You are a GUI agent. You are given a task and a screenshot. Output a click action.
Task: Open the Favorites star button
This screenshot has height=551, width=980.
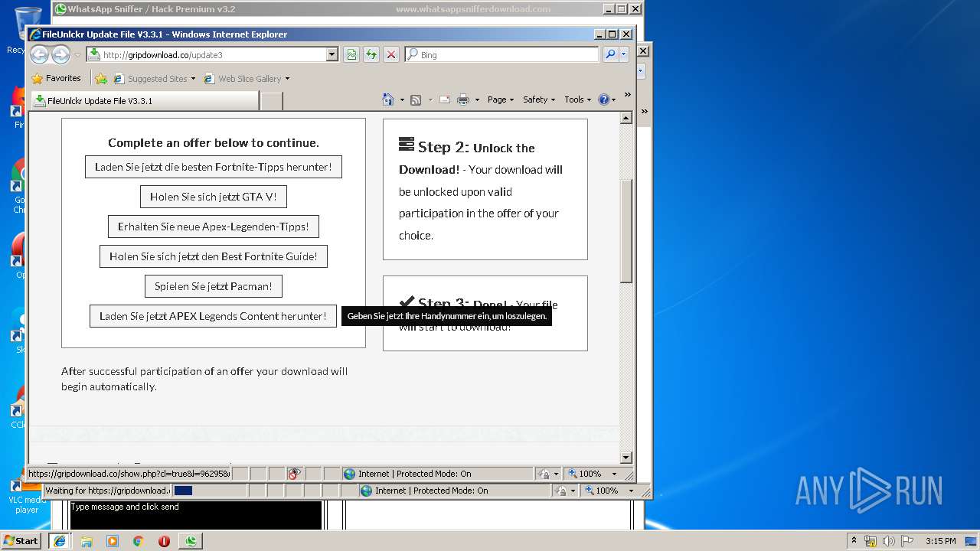(56, 78)
